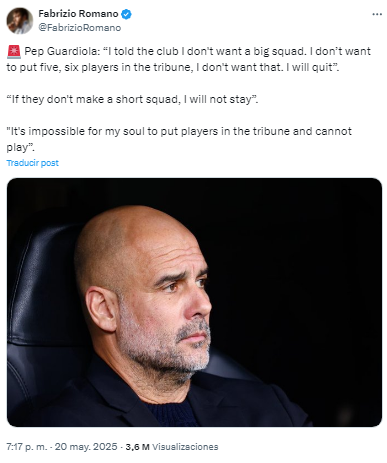387x463 pixels.
Task: Click the 20 may. 2025 date
Action: click(x=86, y=447)
